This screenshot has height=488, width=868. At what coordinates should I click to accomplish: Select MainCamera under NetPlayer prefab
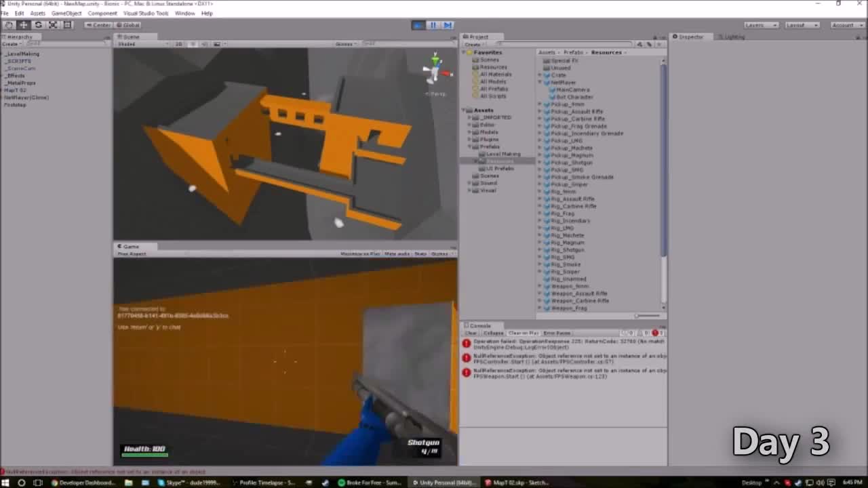[572, 89]
